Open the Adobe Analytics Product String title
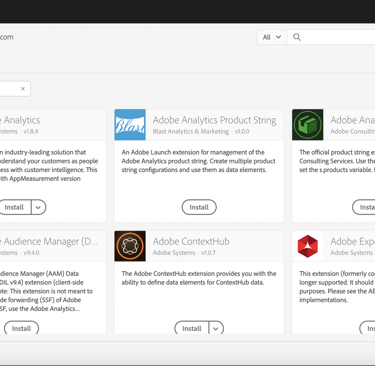This screenshot has height=366, width=375. [214, 120]
